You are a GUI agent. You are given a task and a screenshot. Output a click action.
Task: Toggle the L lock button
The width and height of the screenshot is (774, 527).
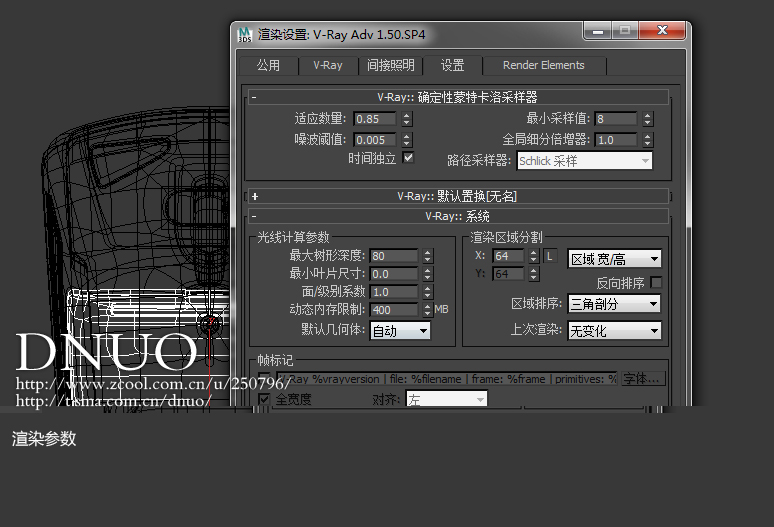pos(549,256)
